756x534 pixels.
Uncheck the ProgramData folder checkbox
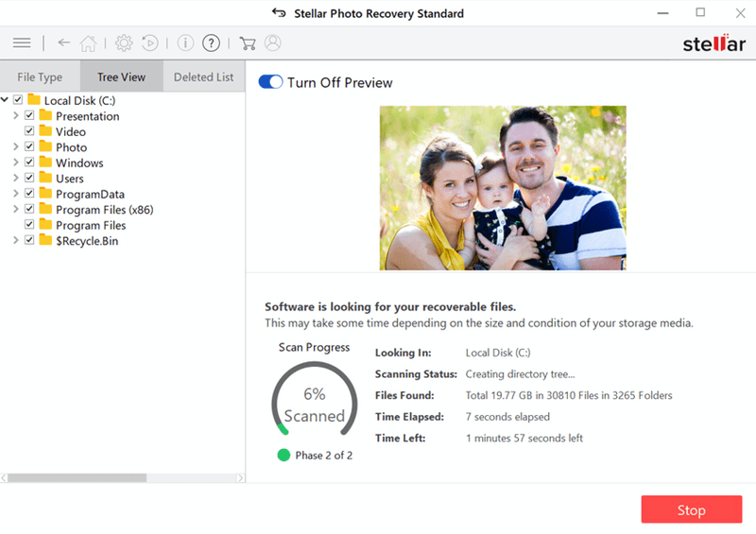pyautogui.click(x=29, y=193)
